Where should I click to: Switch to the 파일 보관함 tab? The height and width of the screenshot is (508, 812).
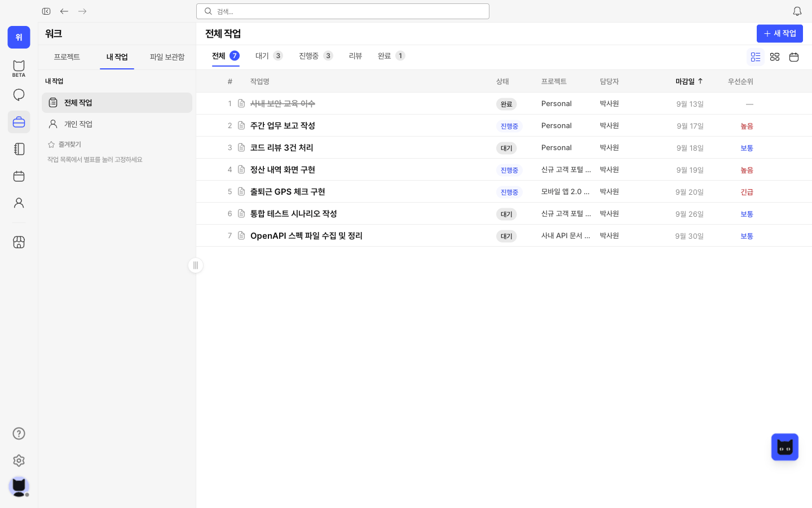pos(167,57)
